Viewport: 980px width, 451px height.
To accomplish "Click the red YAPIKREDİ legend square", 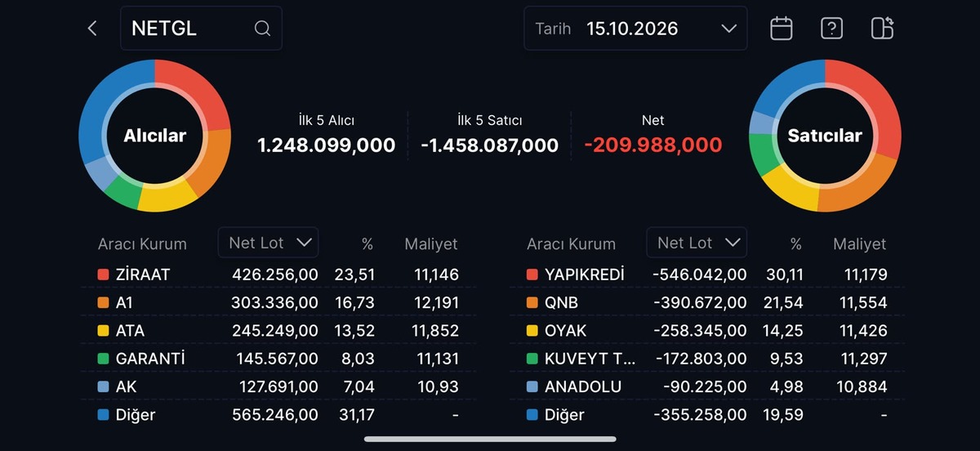I will (x=532, y=275).
